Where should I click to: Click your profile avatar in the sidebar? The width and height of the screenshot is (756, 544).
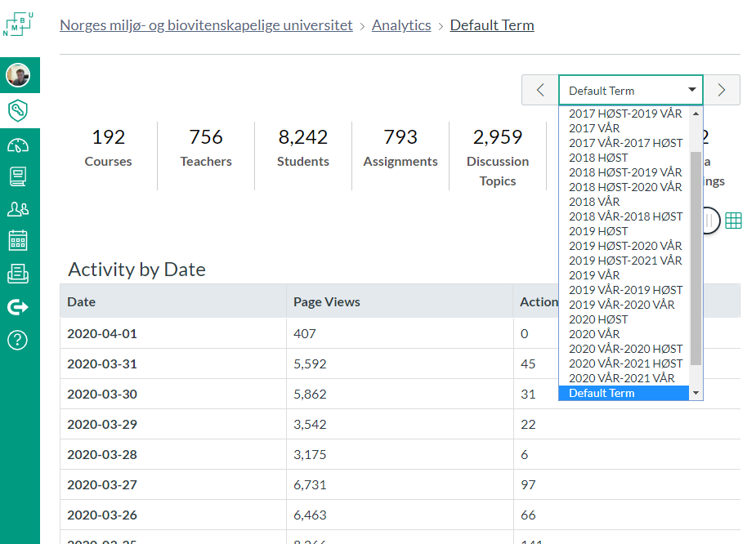(x=17, y=74)
